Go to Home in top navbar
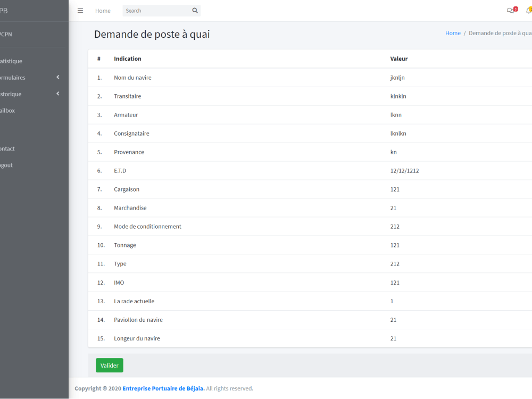The height and width of the screenshot is (399, 532). tap(103, 11)
